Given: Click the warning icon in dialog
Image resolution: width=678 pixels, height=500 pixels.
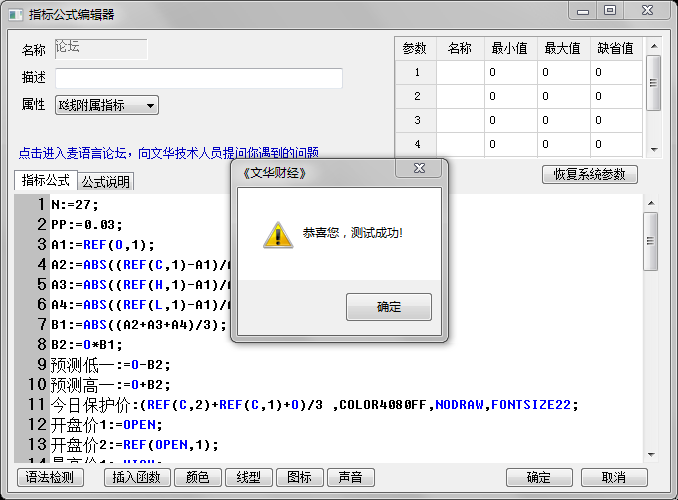Looking at the screenshot, I should 278,235.
